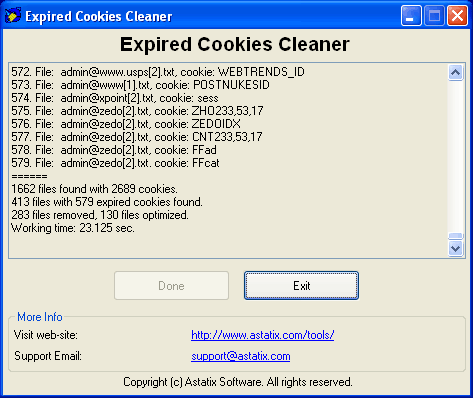
Task: Click the log scrollbar up arrow
Action: point(455,72)
